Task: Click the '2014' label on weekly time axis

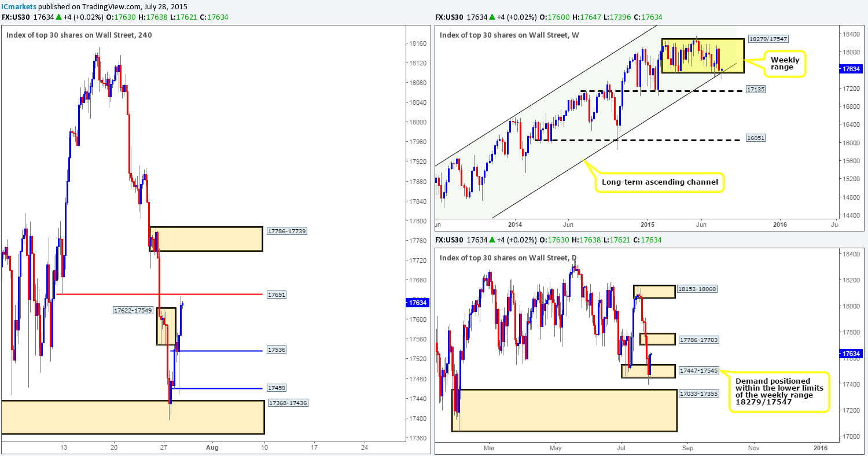Action: pyautogui.click(x=514, y=225)
